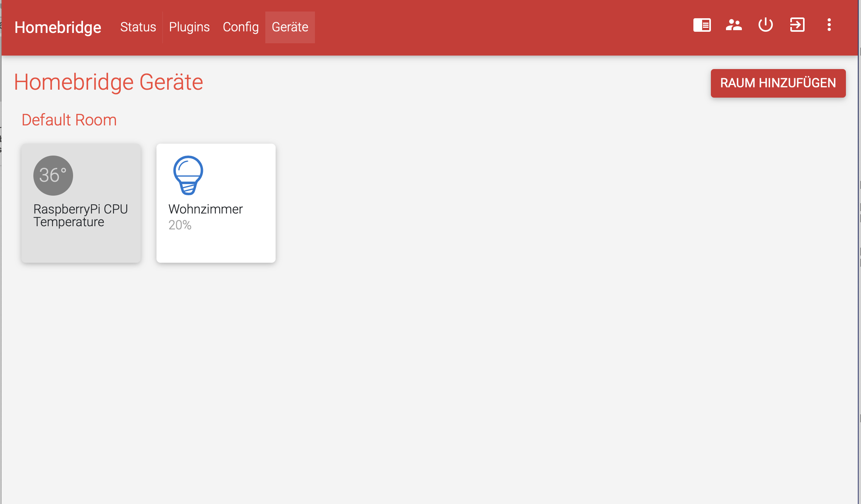
Task: Click the blue light bulb icon
Action: (x=188, y=175)
